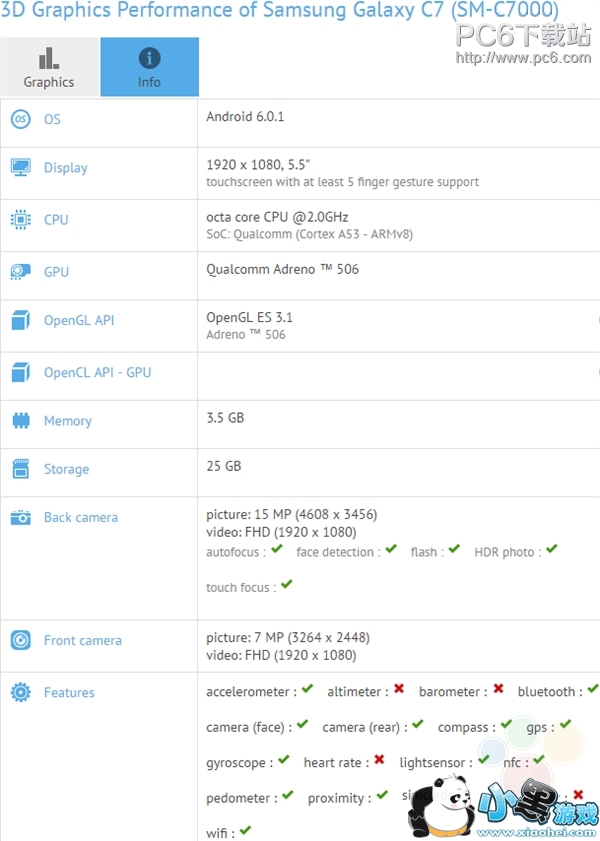The height and width of the screenshot is (841, 600).
Task: Click the Features label
Action: [69, 692]
